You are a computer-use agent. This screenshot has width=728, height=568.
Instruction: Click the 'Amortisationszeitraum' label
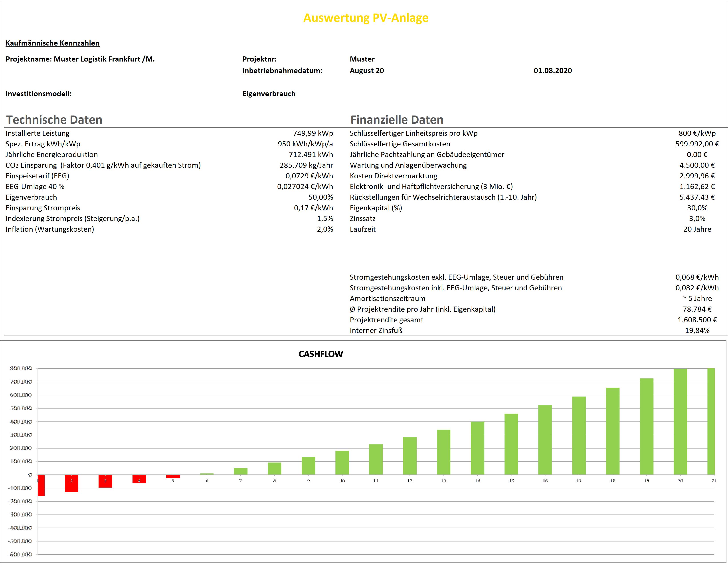pyautogui.click(x=387, y=299)
